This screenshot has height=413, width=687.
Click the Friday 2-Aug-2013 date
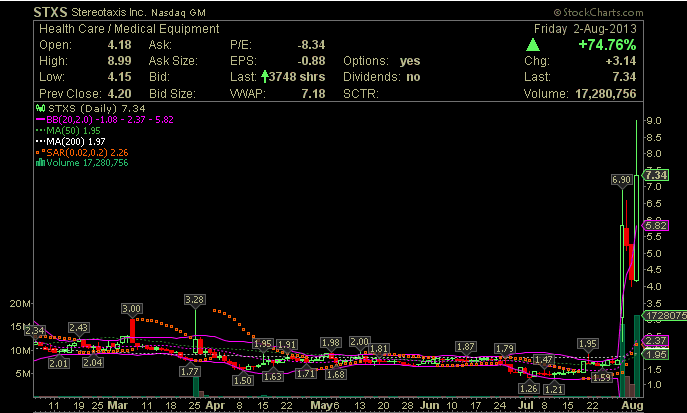tap(585, 29)
